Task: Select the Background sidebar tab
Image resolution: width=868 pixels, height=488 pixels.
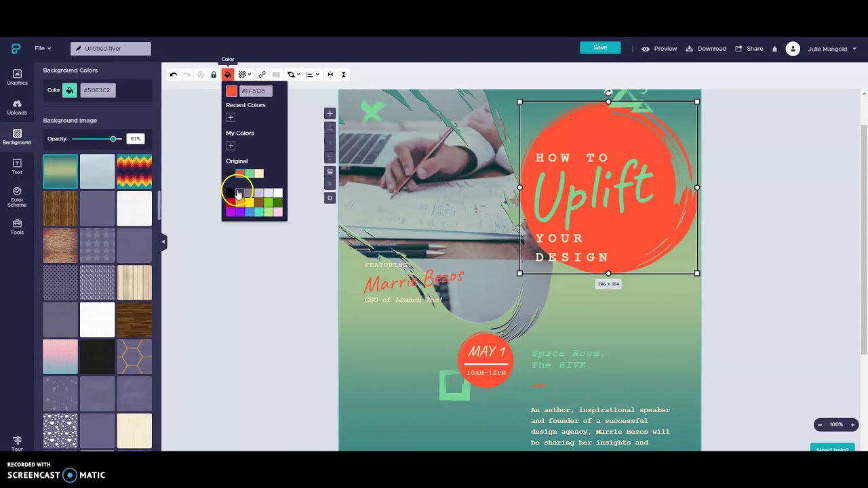Action: coord(17,137)
